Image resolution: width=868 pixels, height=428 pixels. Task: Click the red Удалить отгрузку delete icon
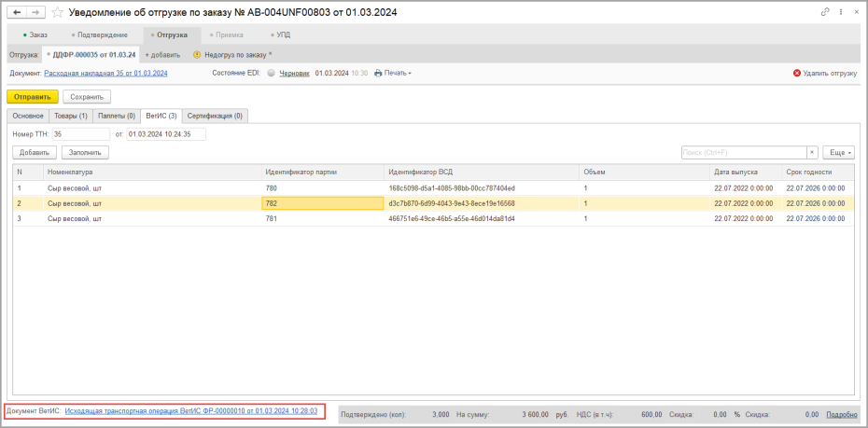[x=796, y=73]
